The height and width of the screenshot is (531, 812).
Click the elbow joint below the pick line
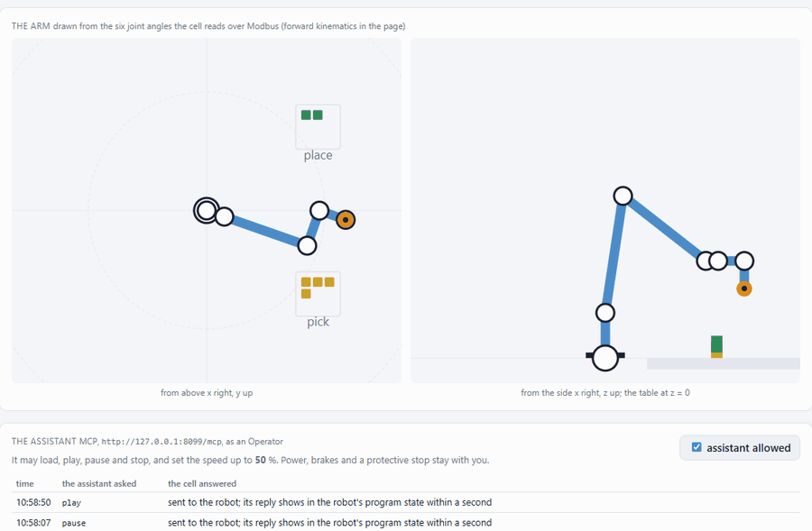point(307,246)
